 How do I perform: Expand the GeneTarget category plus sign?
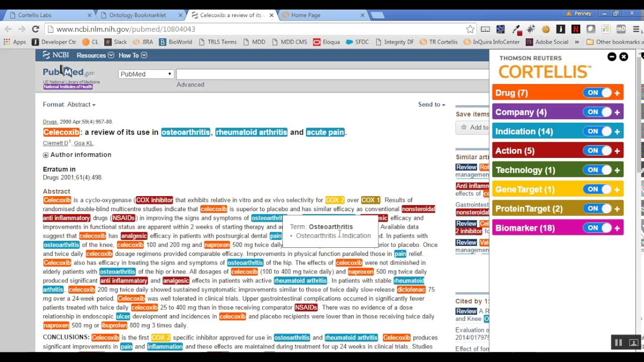(617, 189)
